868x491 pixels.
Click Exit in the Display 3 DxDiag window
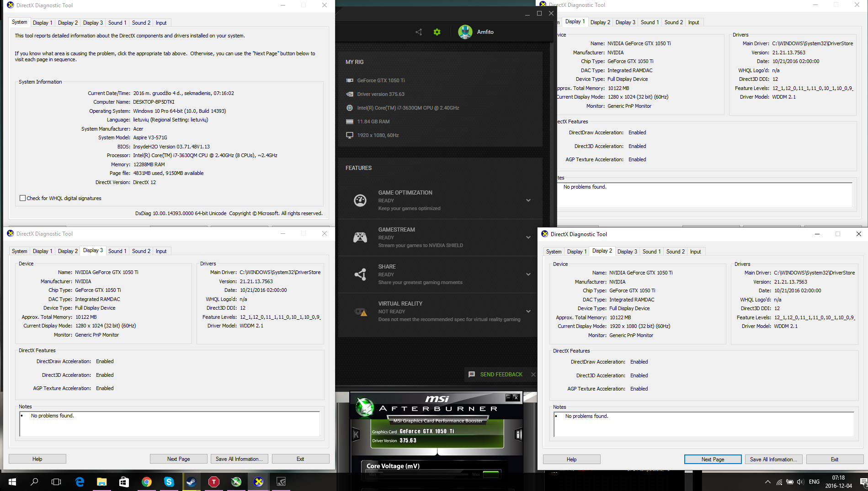click(x=300, y=459)
